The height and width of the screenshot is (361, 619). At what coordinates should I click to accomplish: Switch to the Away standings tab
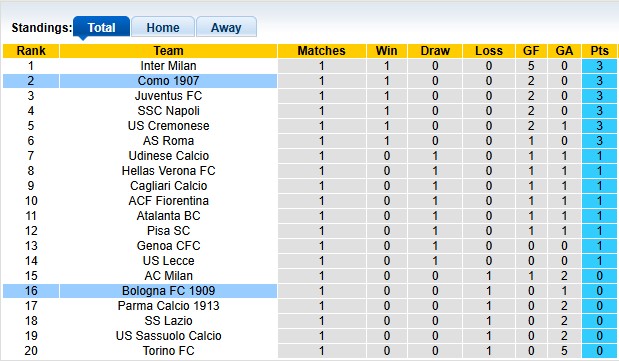point(226,27)
